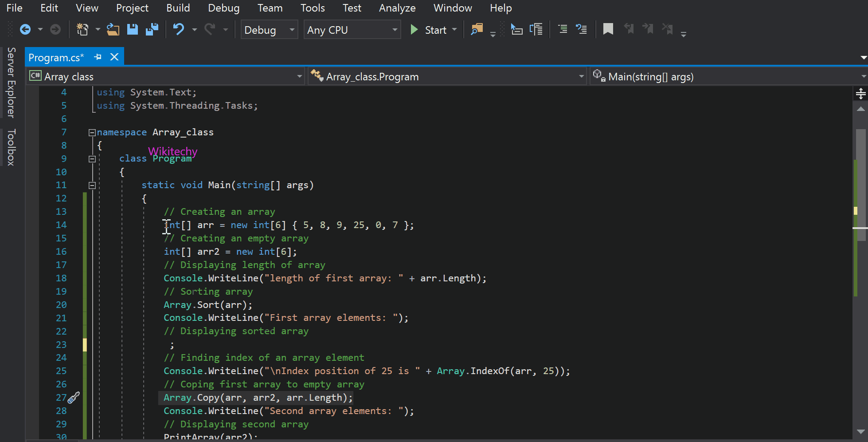868x442 pixels.
Task: Click the Navigate Forward arrow icon
Action: tap(55, 30)
